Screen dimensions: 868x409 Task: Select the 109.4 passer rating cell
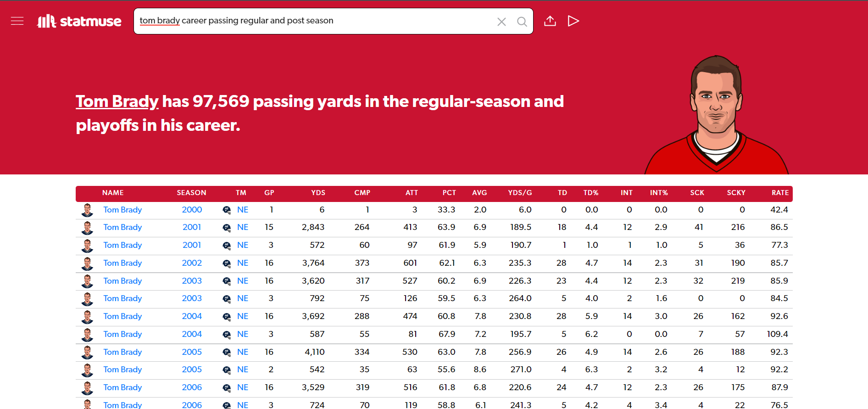tap(777, 334)
